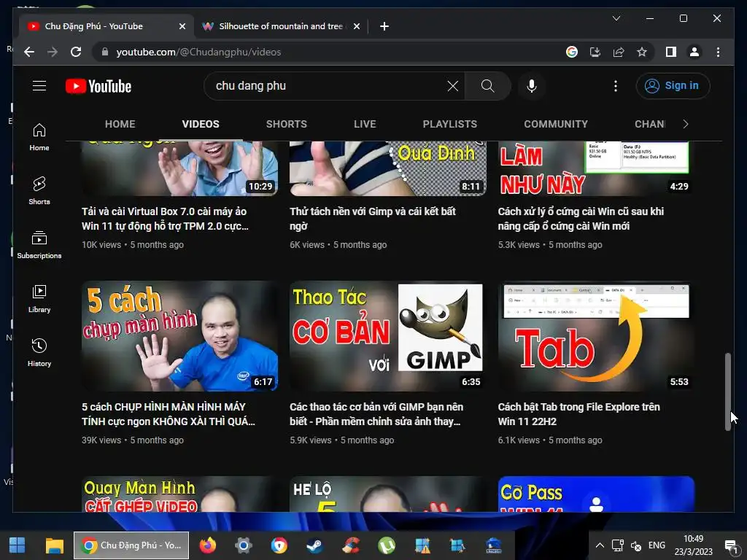
Task: Open the LIVE channel tab
Action: (365, 124)
